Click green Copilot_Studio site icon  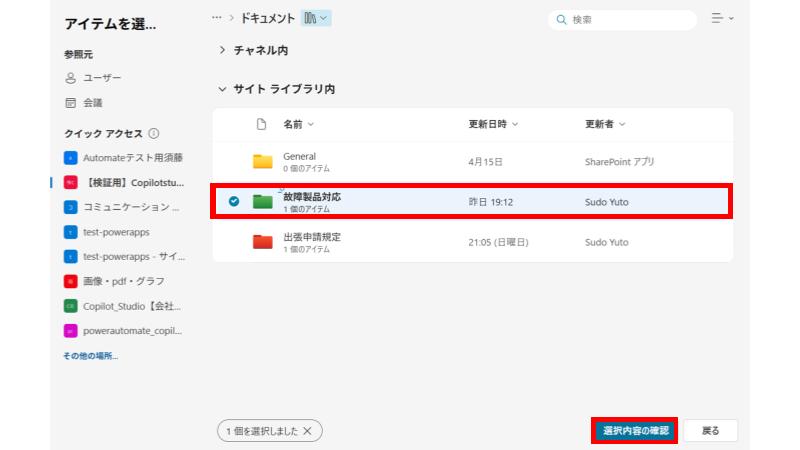click(x=70, y=306)
